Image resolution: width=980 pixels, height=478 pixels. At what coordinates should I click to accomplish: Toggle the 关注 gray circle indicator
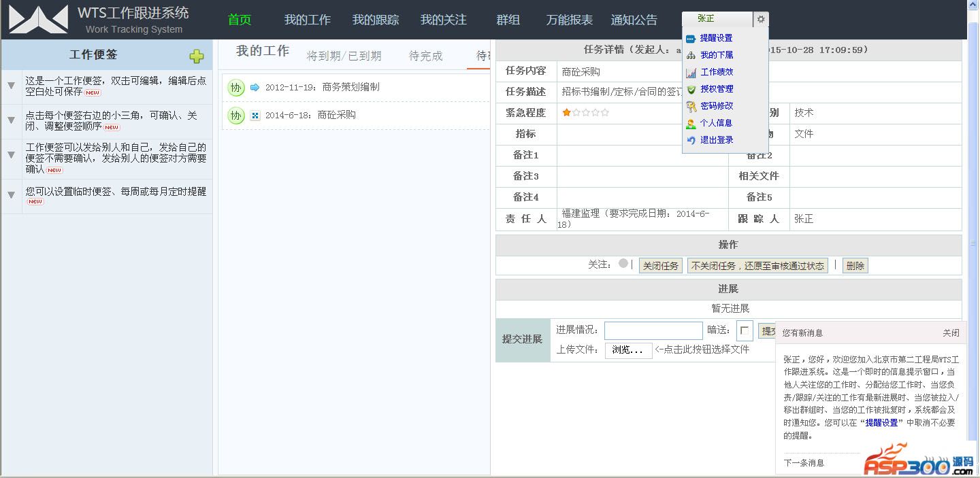pyautogui.click(x=623, y=264)
